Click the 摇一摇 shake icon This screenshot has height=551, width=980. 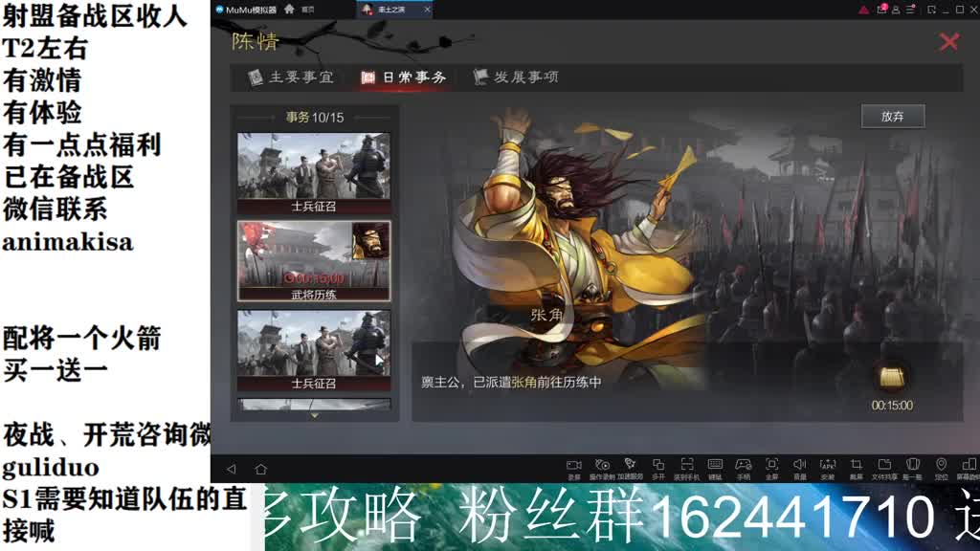912,465
